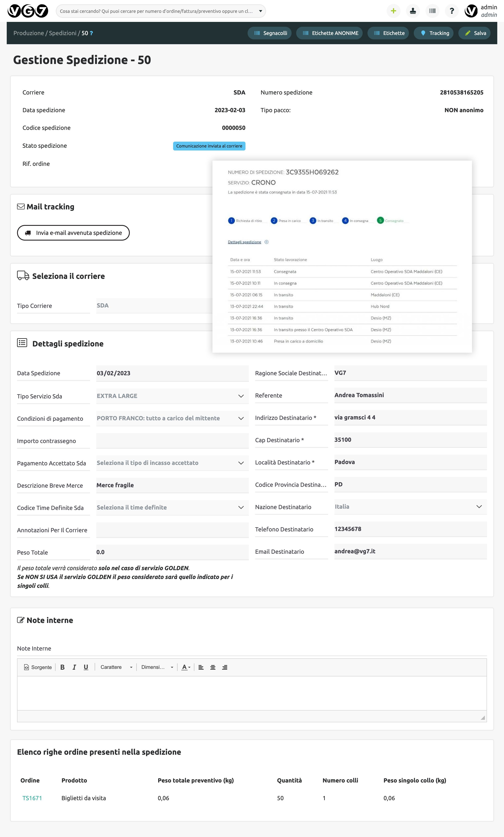This screenshot has height=837, width=504.
Task: Go to Produzione in breadcrumb
Action: 29,33
